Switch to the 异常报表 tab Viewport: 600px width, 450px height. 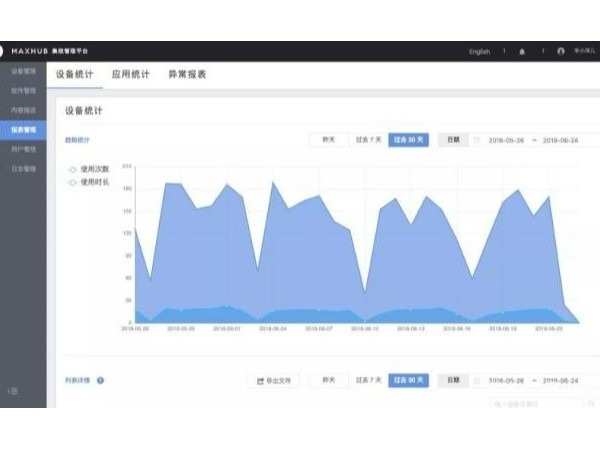coord(187,74)
